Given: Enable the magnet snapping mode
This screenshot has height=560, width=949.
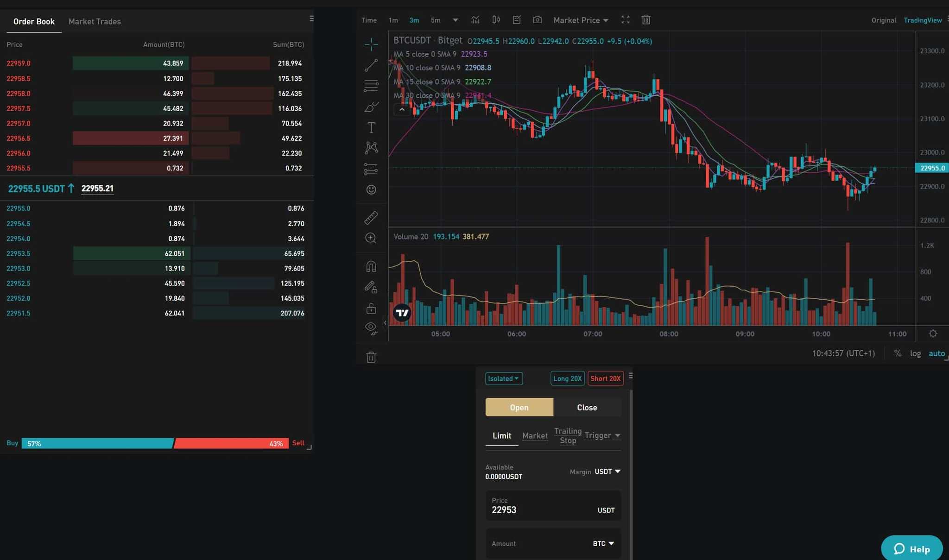Looking at the screenshot, I should 371,265.
